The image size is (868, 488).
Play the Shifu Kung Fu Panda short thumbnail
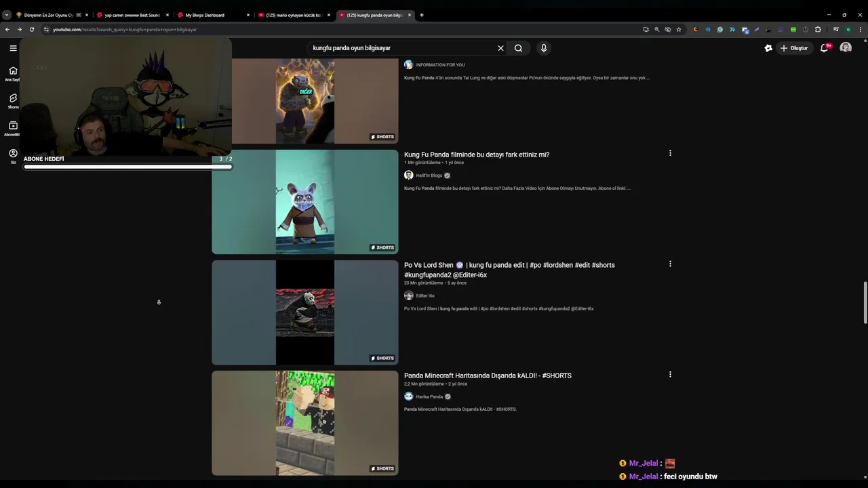click(305, 202)
